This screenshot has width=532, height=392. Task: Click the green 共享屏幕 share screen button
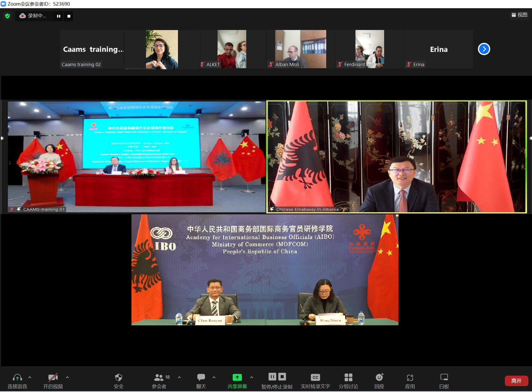237,377
